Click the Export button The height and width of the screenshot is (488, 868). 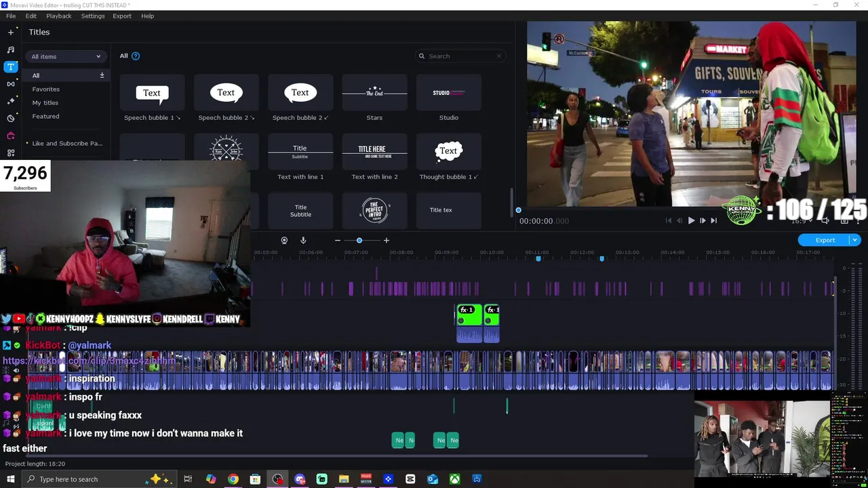pos(825,240)
